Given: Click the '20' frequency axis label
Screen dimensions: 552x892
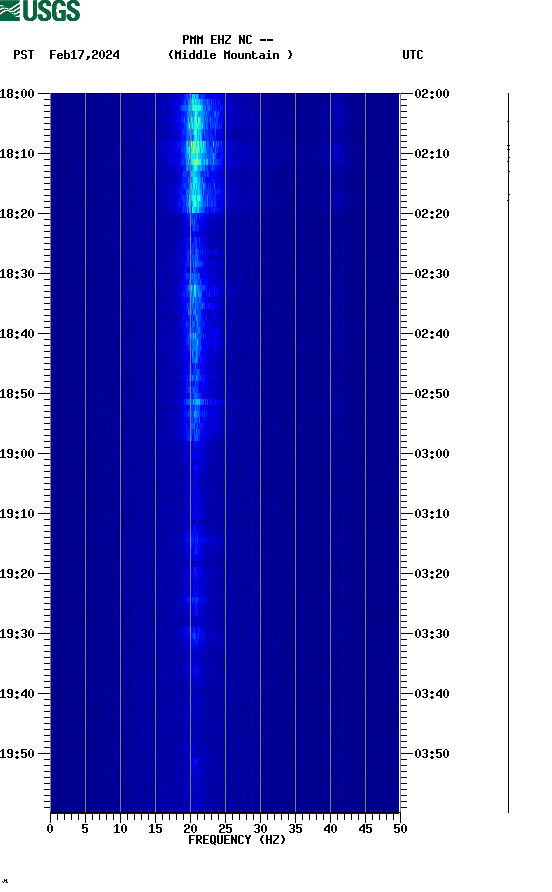Looking at the screenshot, I should 190,829.
